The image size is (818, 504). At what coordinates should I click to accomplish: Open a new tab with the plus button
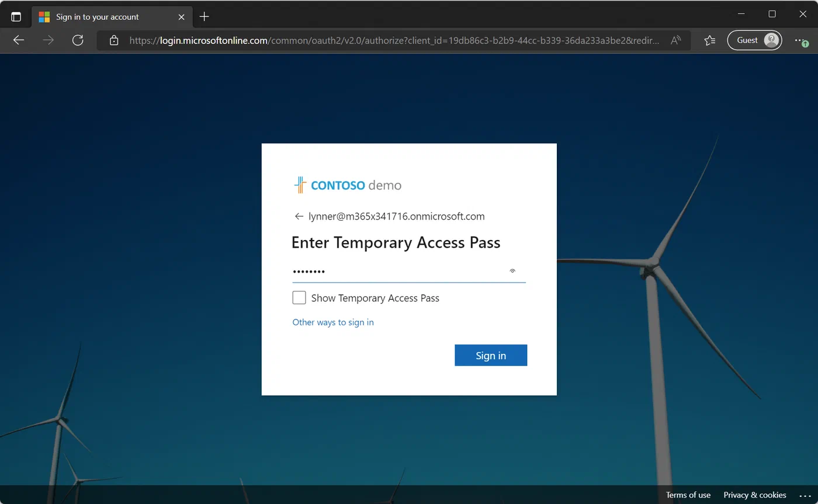click(x=204, y=17)
